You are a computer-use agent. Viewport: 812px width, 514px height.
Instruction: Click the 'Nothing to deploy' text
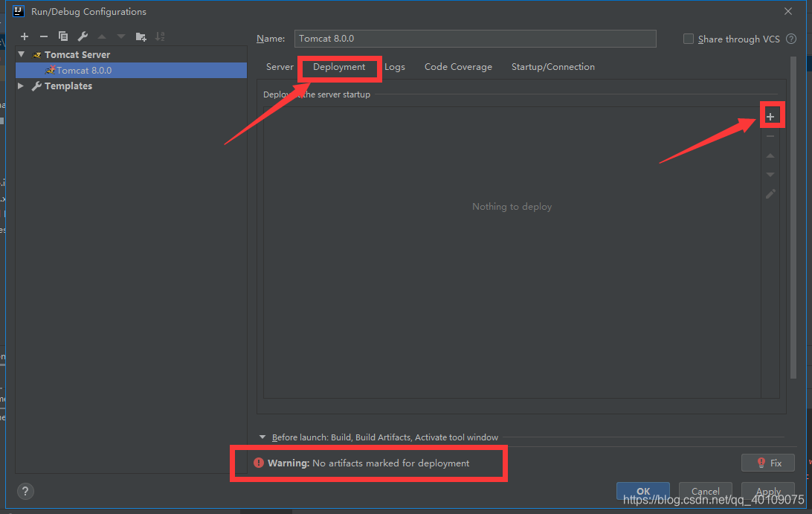pyautogui.click(x=512, y=206)
